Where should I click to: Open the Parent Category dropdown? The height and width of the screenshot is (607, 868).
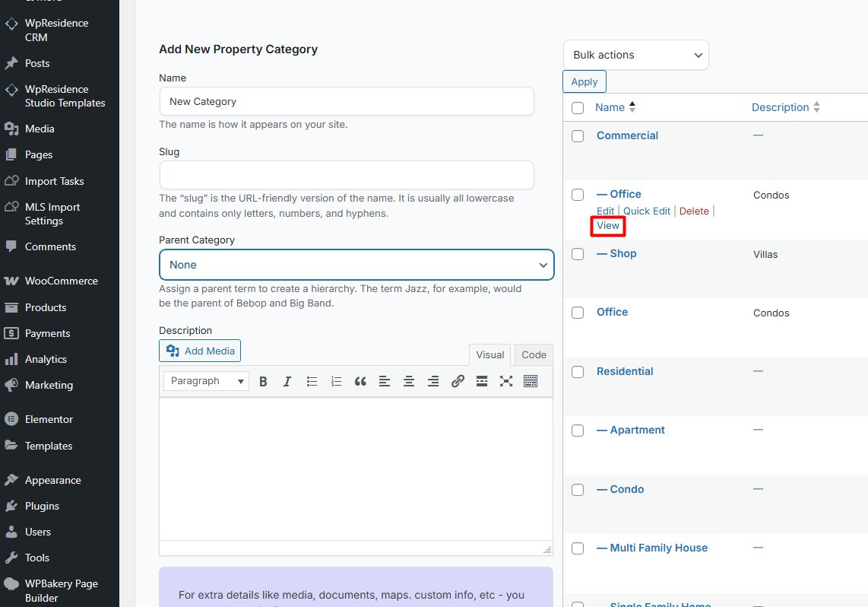coord(356,265)
